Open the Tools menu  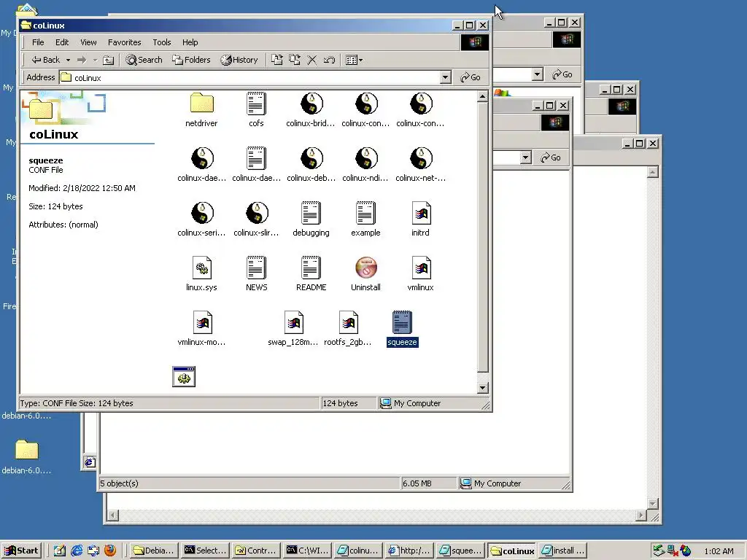(x=161, y=42)
